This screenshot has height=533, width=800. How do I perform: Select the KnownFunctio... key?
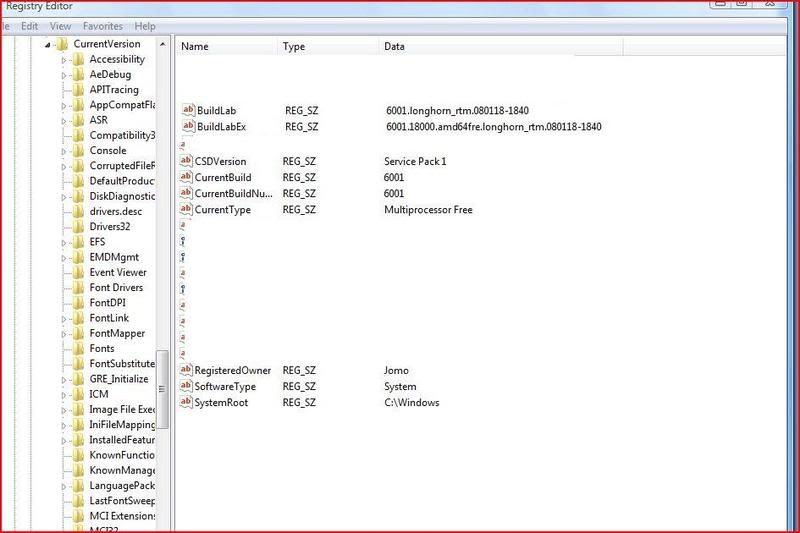[x=122, y=455]
